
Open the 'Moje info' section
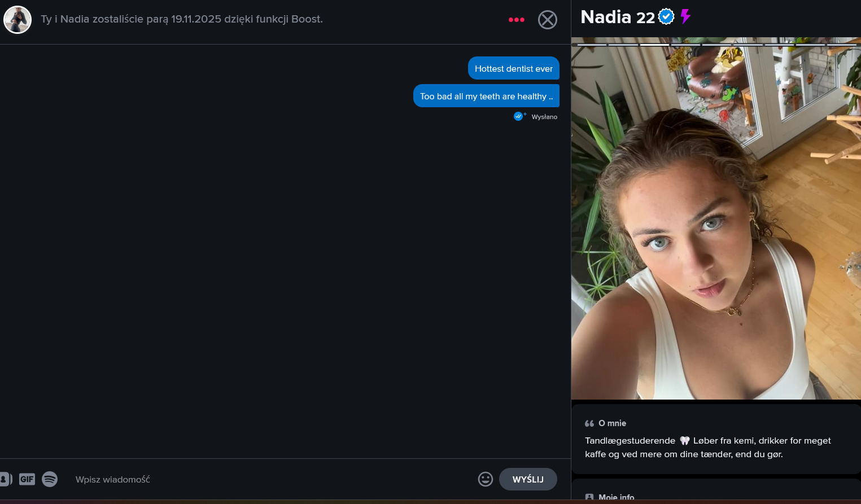[616, 497]
